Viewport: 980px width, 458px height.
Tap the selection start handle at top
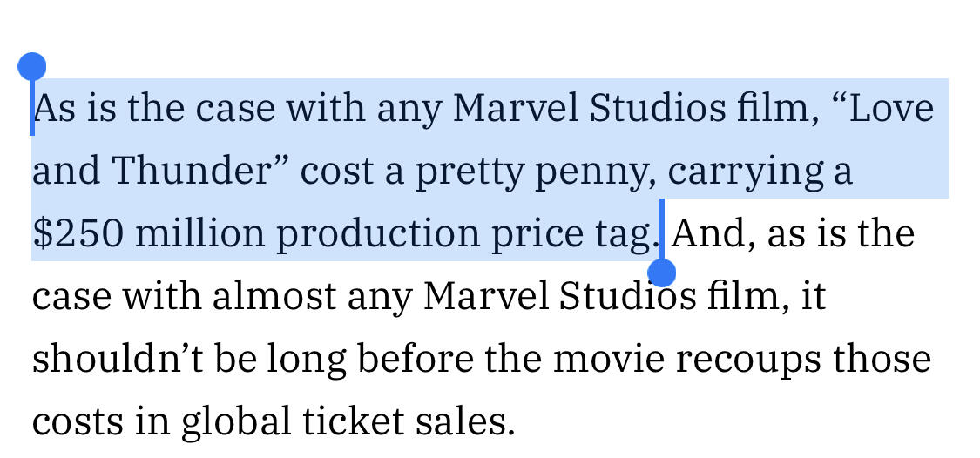tap(31, 66)
